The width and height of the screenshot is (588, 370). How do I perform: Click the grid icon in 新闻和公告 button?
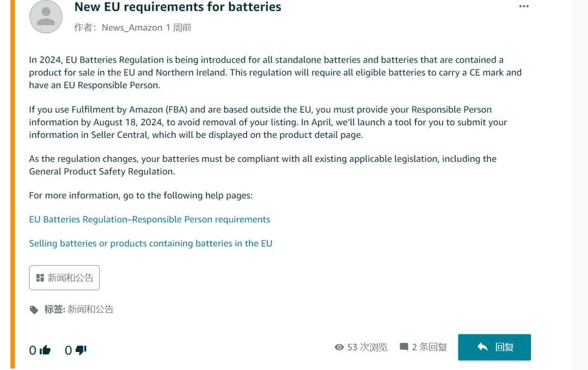(40, 278)
